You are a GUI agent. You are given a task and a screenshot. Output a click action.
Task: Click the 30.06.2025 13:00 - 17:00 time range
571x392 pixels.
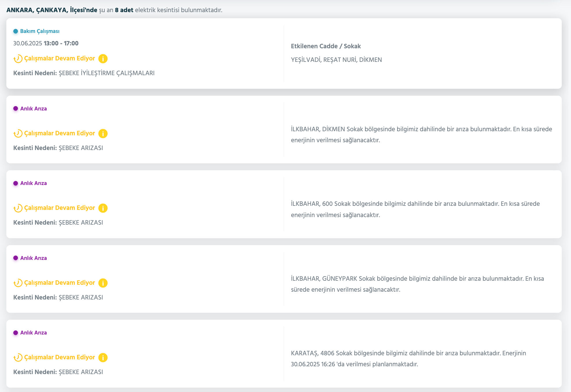[x=46, y=43]
